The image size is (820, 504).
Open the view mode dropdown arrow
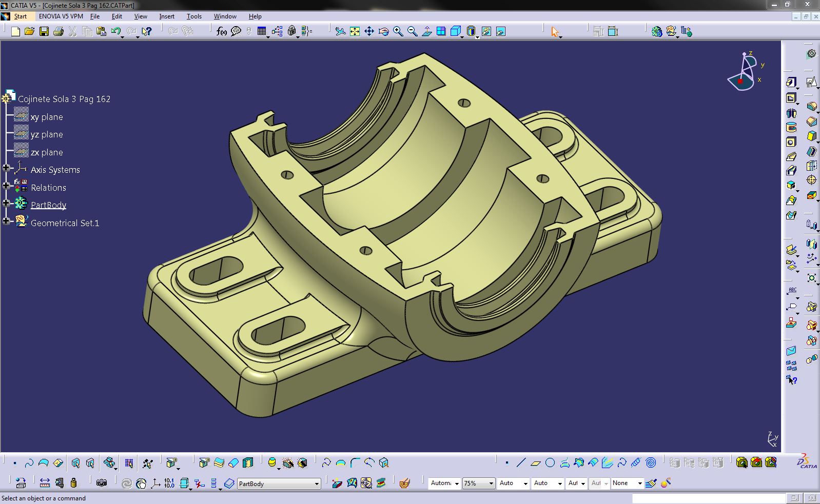coord(478,37)
